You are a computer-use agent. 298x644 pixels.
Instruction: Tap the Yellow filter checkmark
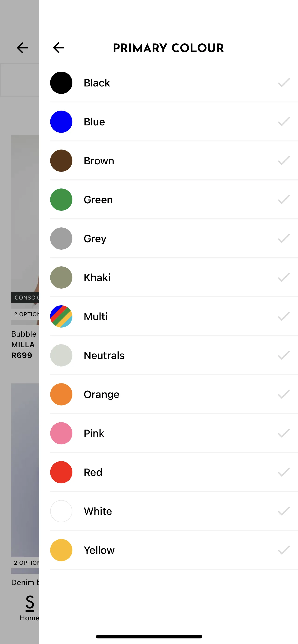tap(284, 550)
